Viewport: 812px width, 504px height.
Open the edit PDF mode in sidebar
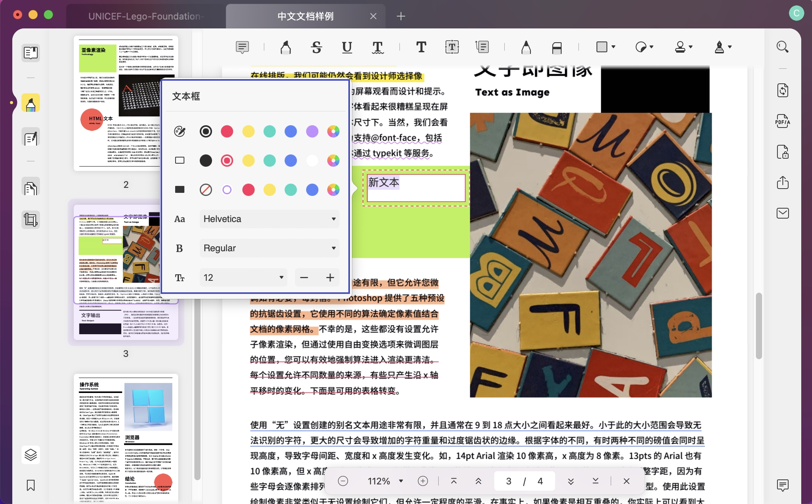(31, 137)
